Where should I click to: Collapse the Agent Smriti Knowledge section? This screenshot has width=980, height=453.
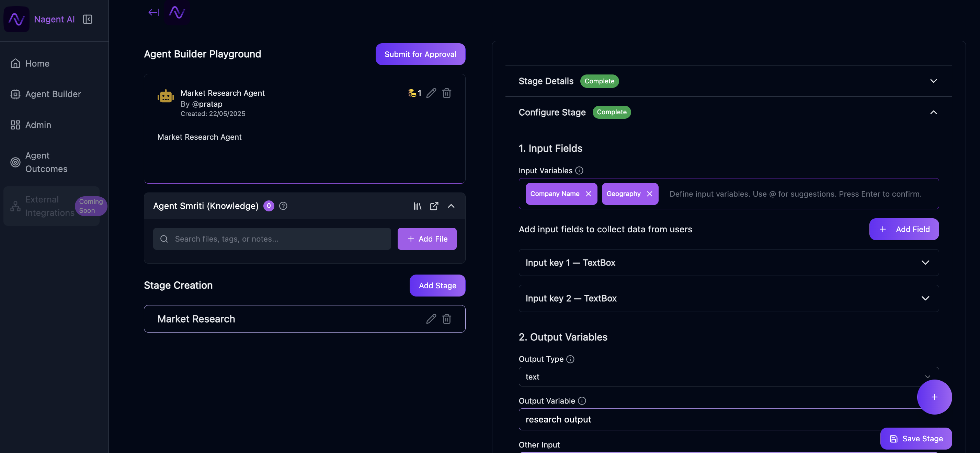coord(451,206)
